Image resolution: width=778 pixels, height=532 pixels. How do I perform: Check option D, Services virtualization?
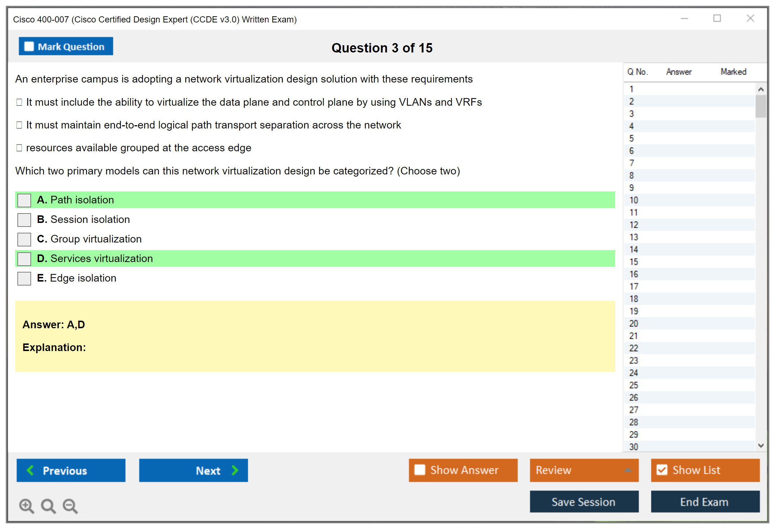(x=24, y=259)
